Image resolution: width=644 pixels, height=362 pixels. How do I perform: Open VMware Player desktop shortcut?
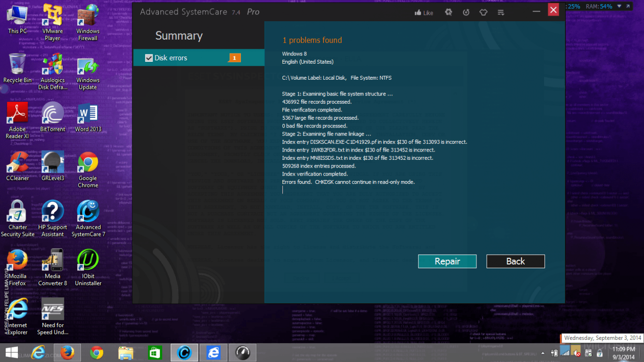53,22
